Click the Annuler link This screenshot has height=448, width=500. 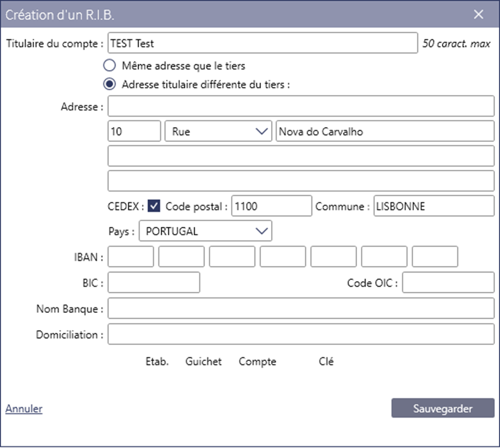24,409
